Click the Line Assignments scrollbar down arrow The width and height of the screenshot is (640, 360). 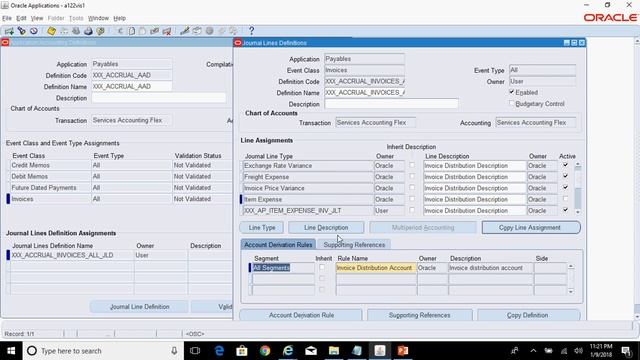(578, 212)
